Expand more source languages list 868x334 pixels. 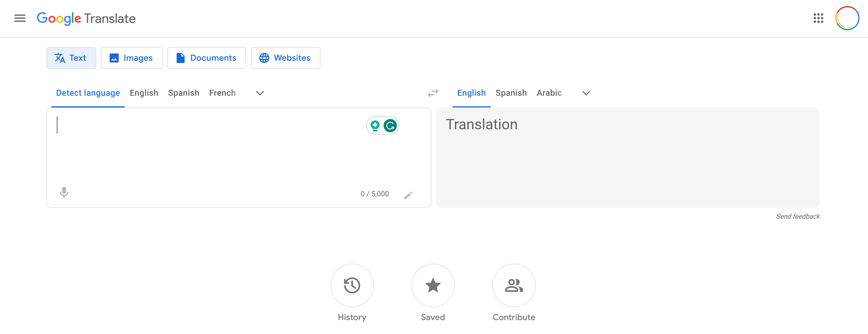260,93
